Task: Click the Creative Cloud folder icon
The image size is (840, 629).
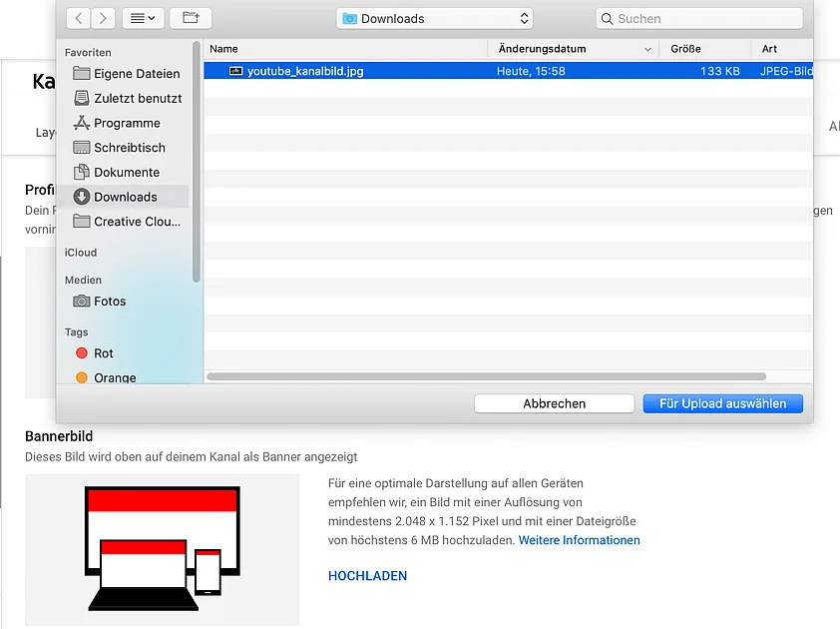Action: coord(82,221)
